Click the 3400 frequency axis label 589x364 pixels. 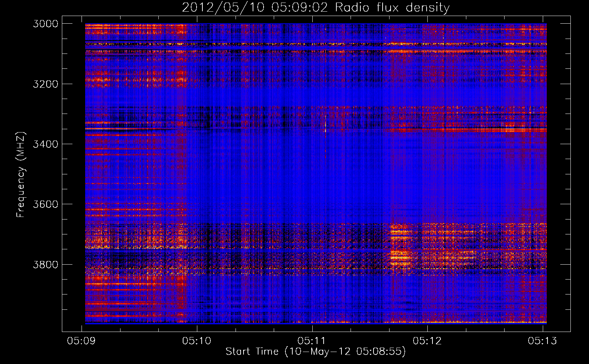click(46, 144)
